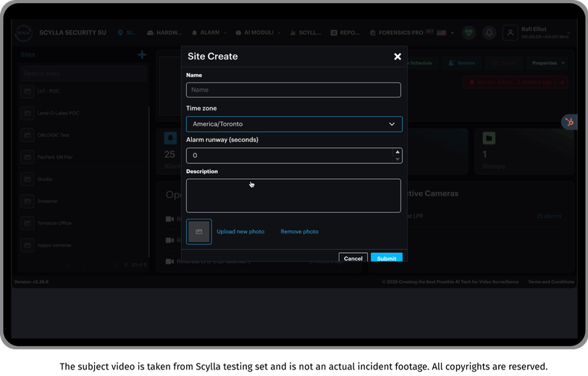588x376 pixels.
Task: Select the site photo placeholder thumbnail
Action: [198, 232]
